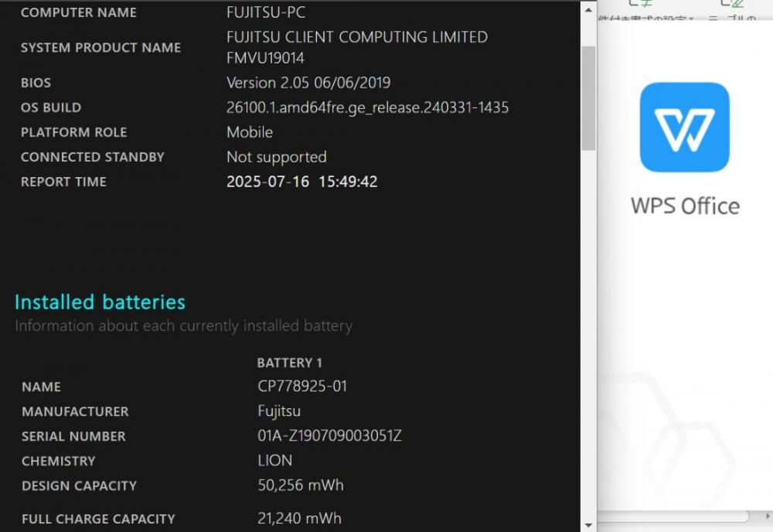Click the "26100.1.amd64fre.ge_release.240331-1435" build value
This screenshot has width=773, height=532.
point(367,107)
